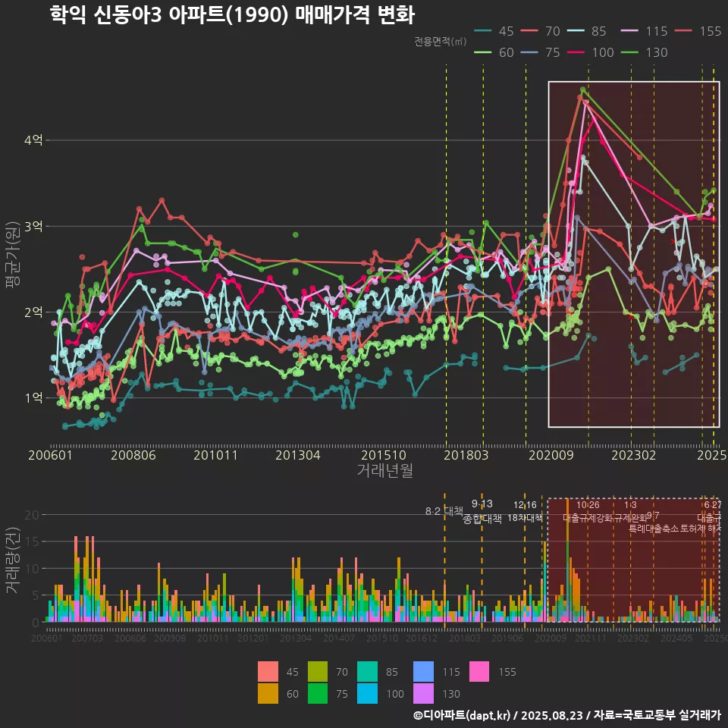Viewport: 728px width, 728px height.
Task: Click the 10·26 대출규제강화 policy marker label
Action: pyautogui.click(x=588, y=511)
